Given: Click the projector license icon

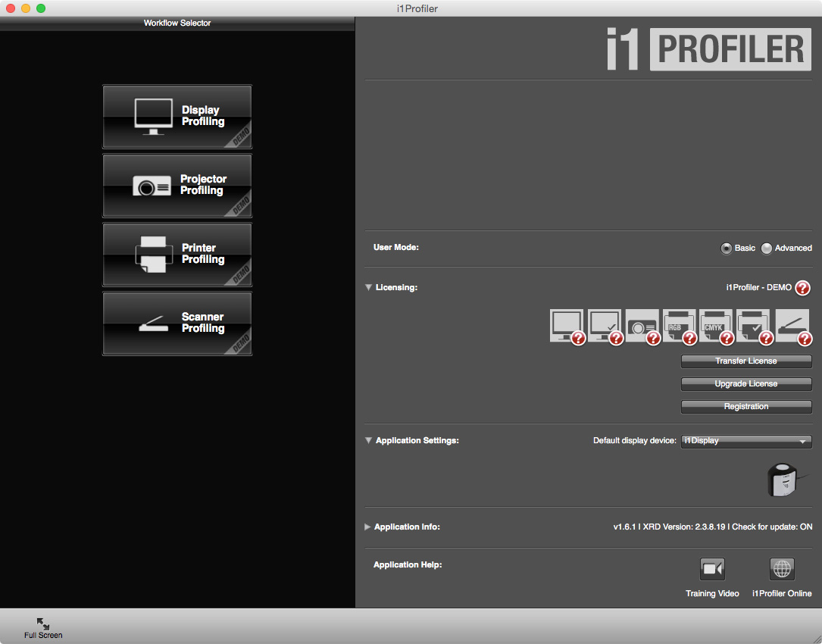Looking at the screenshot, I should tap(642, 326).
